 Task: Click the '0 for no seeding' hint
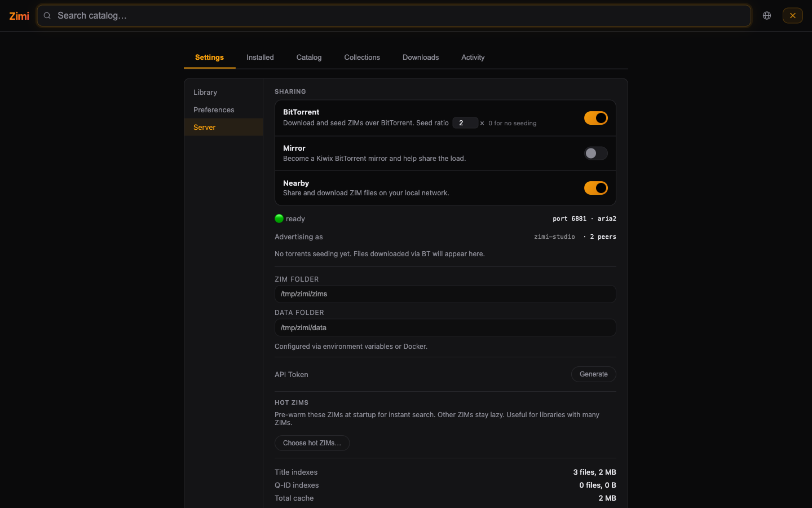coord(513,123)
